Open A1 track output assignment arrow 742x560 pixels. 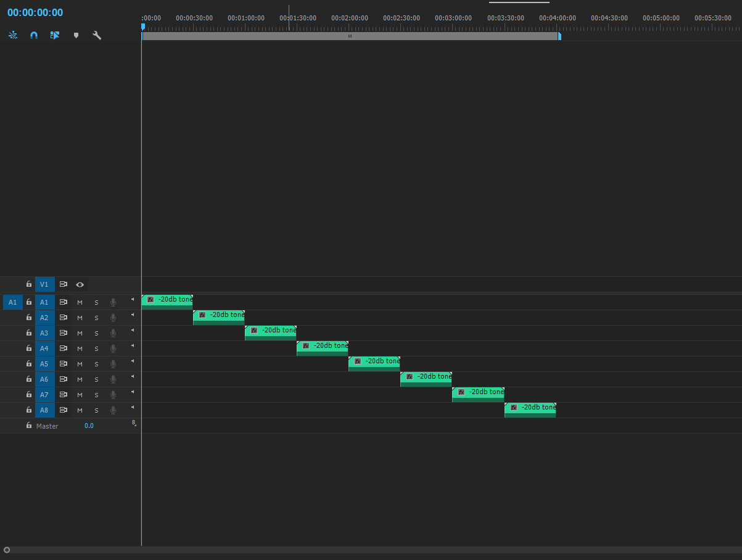[x=132, y=299]
